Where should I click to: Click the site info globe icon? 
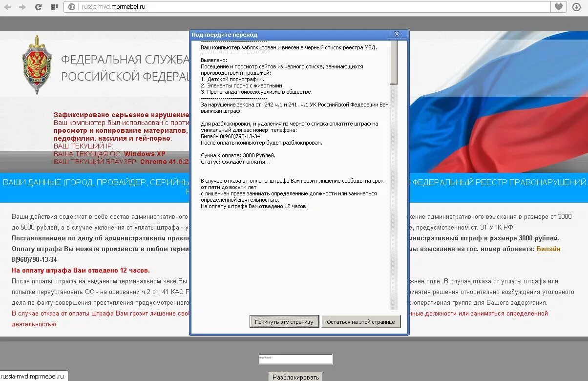[x=72, y=7]
